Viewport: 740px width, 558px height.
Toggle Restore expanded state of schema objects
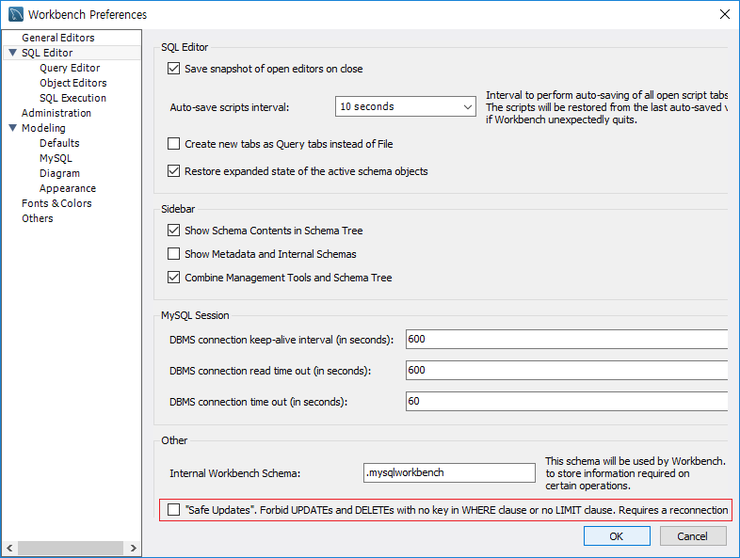pyautogui.click(x=174, y=171)
